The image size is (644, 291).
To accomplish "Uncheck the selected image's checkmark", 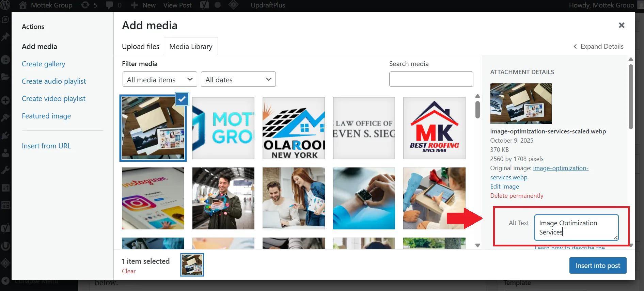I will [x=182, y=99].
